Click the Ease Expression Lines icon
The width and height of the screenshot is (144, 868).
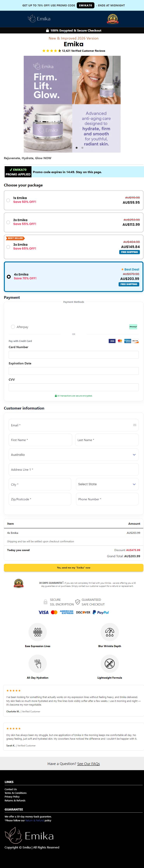pyautogui.click(x=37, y=632)
